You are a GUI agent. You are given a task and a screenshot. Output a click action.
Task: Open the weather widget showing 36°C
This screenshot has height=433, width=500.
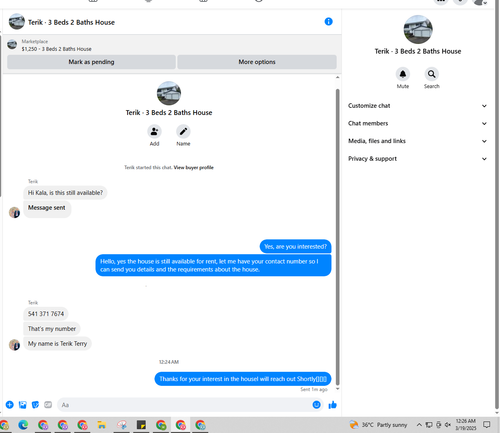(x=378, y=425)
